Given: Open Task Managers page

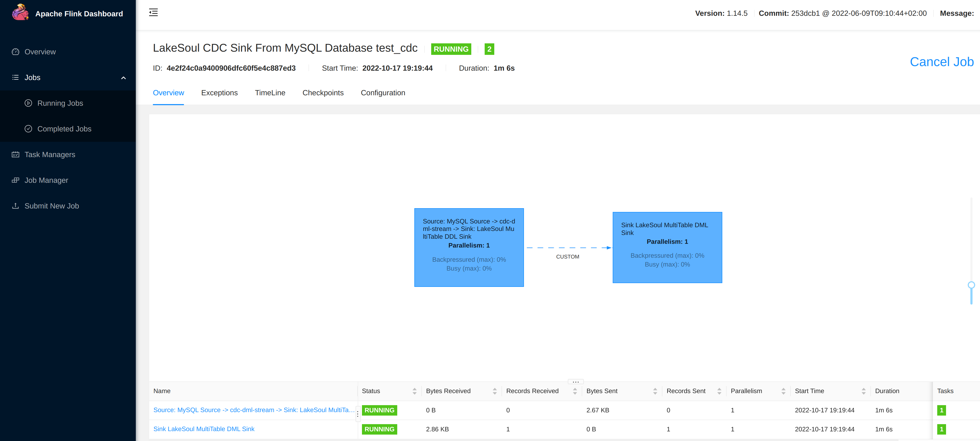Looking at the screenshot, I should pos(68,154).
